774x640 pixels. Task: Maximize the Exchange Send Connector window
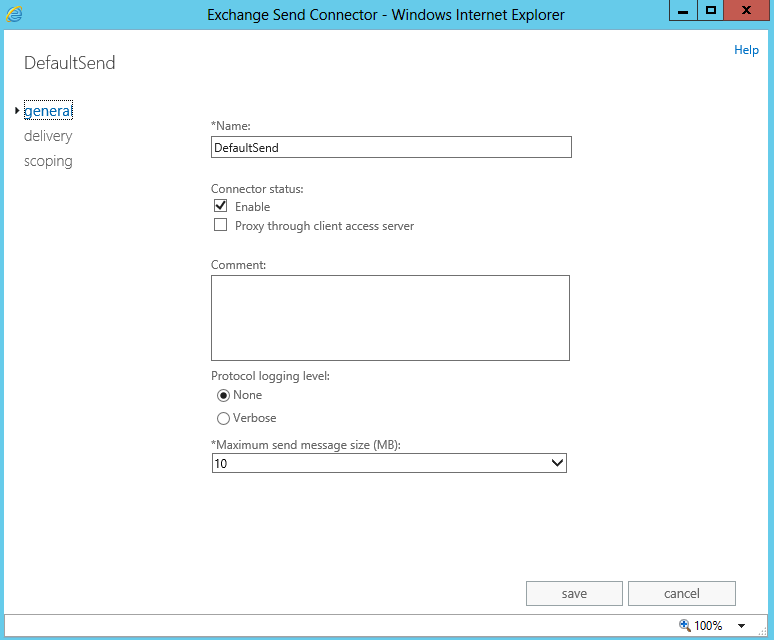pos(711,11)
